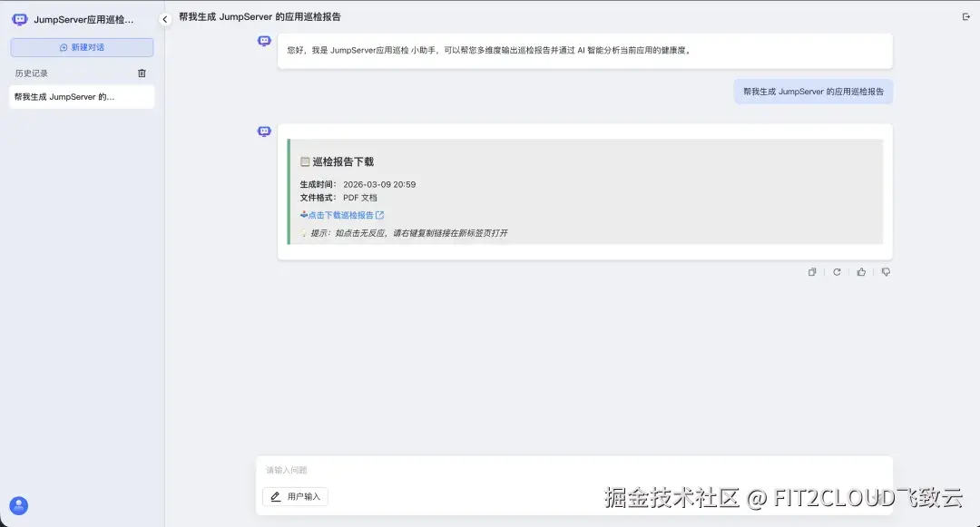Click the JumpServer app logo icon
980x527 pixels.
pyautogui.click(x=20, y=20)
